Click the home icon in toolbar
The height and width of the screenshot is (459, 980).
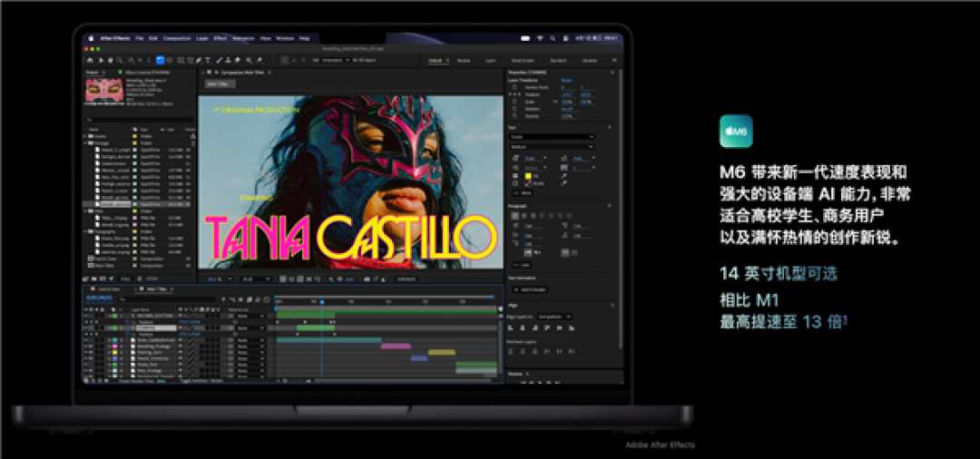89,60
